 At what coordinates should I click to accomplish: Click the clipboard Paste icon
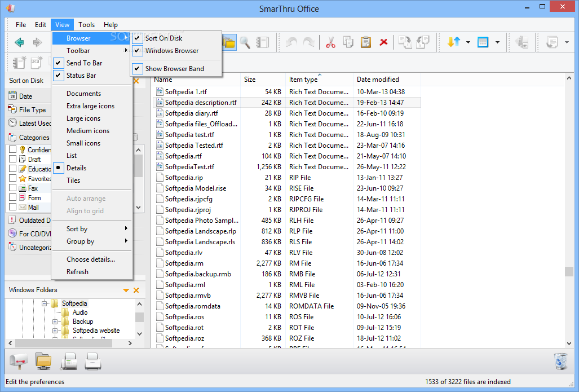click(365, 42)
